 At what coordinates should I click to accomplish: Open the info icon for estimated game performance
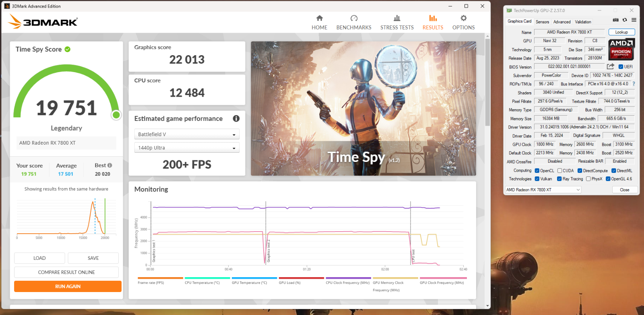(236, 118)
